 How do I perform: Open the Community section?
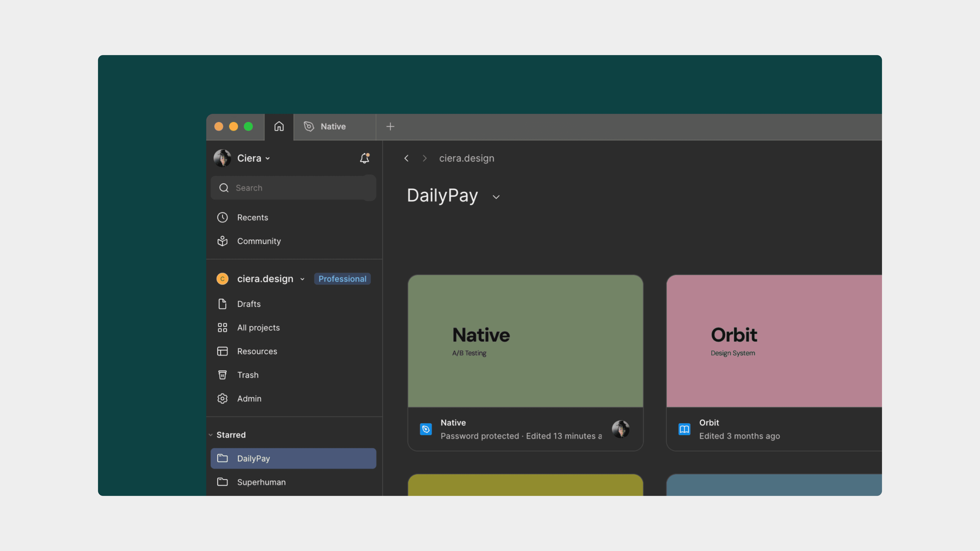[259, 241]
